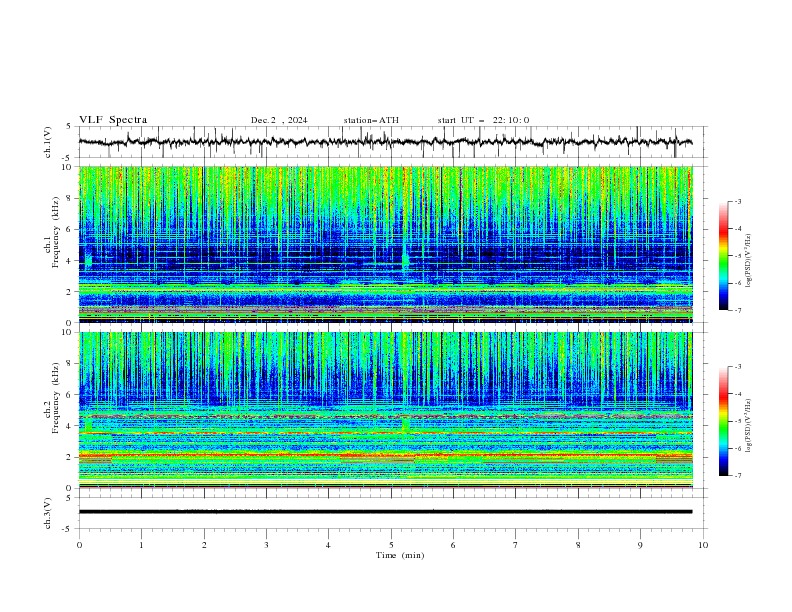Click the "8" tick on the time axis
Screen dimensions: 792x612
578,545
